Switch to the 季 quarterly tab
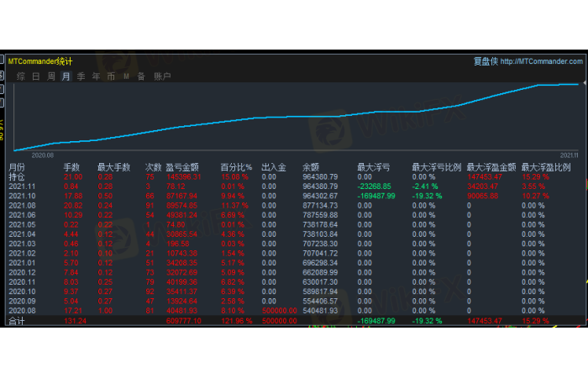588x378 pixels. (81, 76)
